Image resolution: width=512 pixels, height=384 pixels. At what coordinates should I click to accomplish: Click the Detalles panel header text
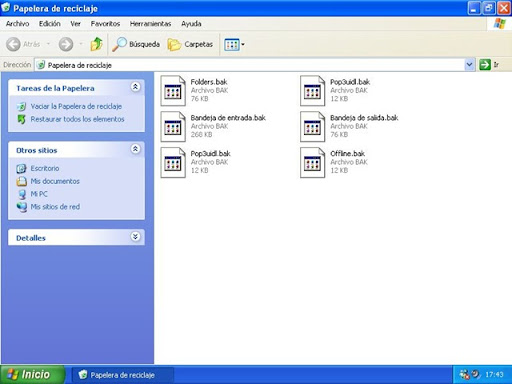31,238
